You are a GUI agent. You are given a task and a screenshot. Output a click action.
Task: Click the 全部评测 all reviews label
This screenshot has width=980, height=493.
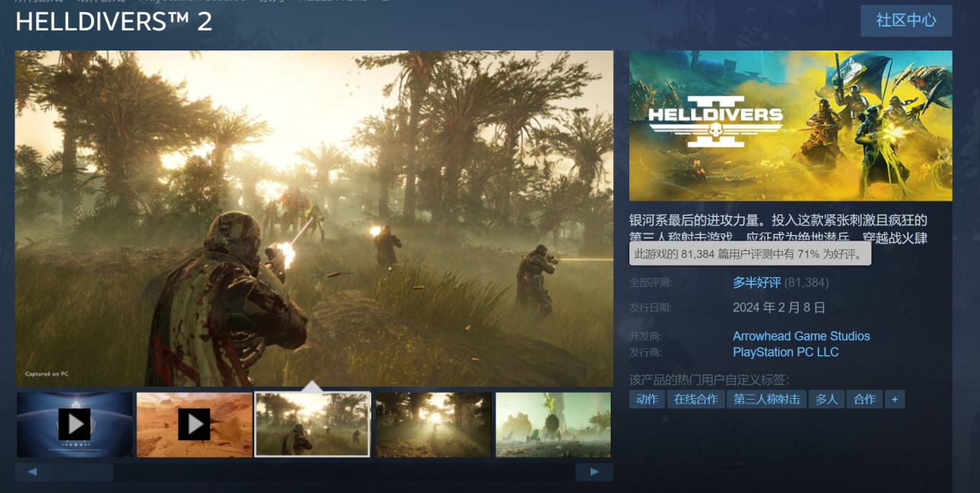pyautogui.click(x=650, y=282)
